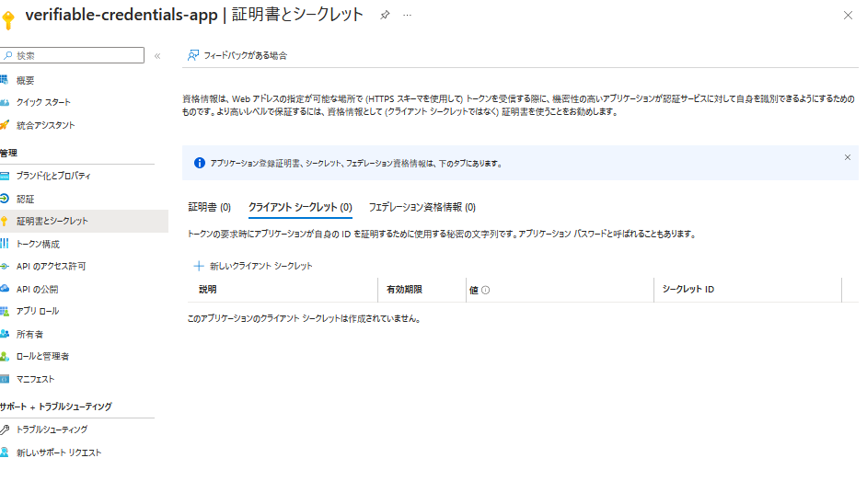Collapse the sidebar using the double chevron
This screenshot has width=867, height=504.
pyautogui.click(x=157, y=56)
